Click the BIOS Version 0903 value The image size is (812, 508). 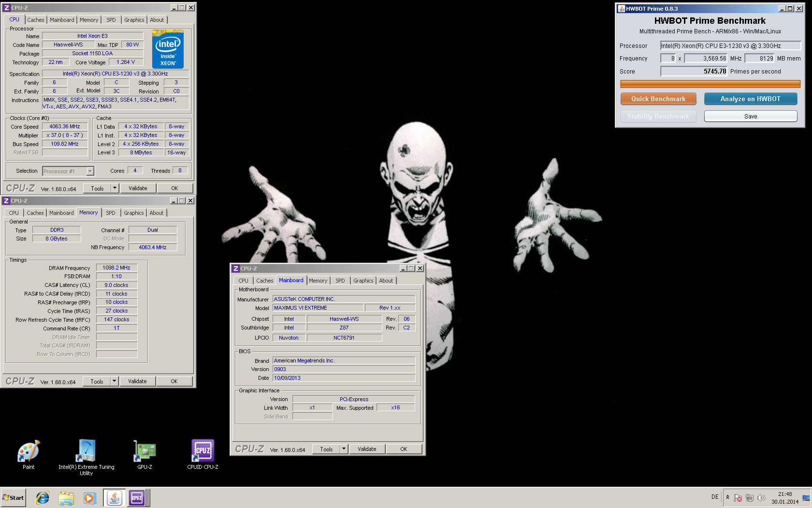344,369
